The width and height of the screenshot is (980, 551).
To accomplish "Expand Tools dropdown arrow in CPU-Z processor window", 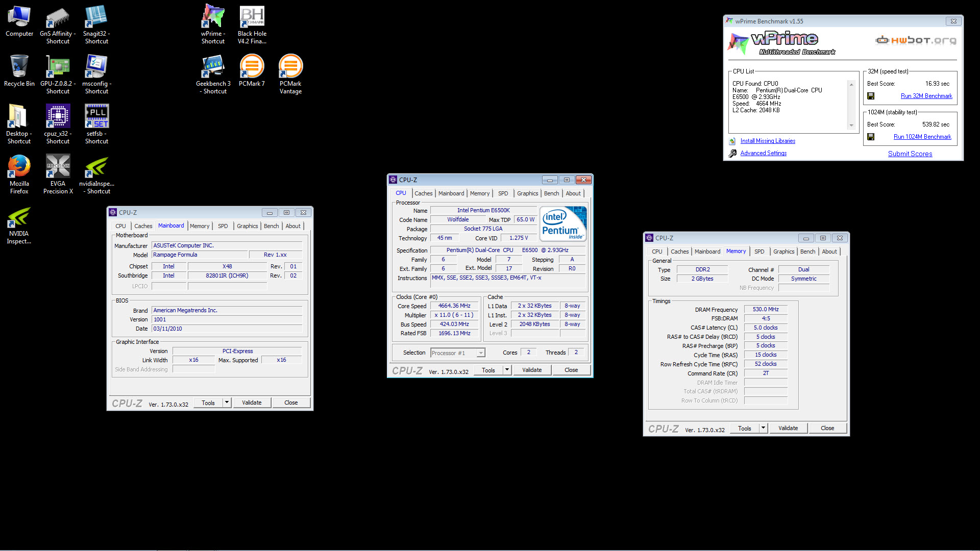I will point(507,370).
